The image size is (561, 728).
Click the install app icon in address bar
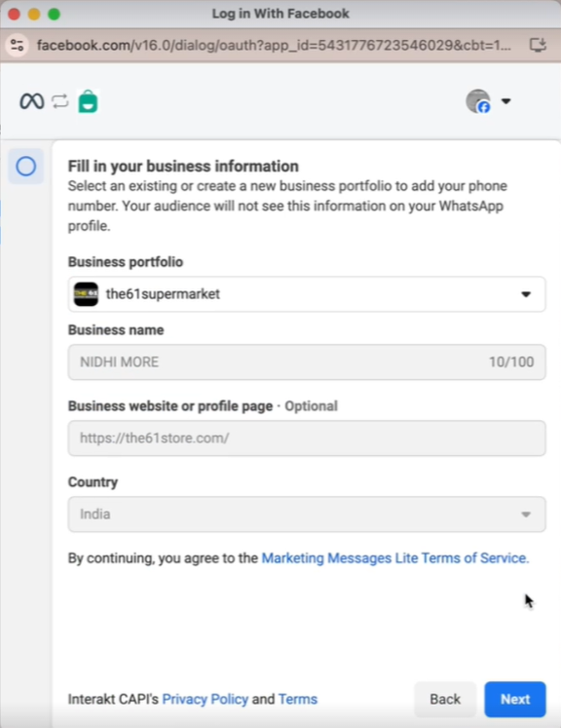[x=538, y=45]
